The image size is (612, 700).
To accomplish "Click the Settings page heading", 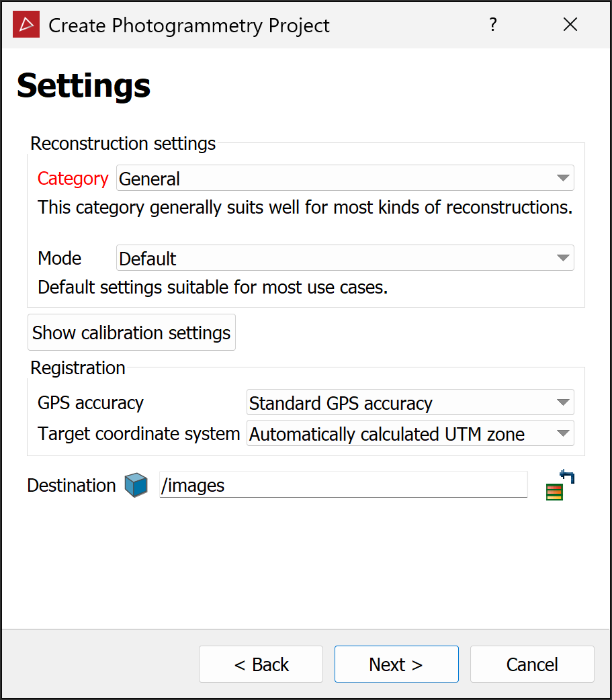I will (x=83, y=86).
